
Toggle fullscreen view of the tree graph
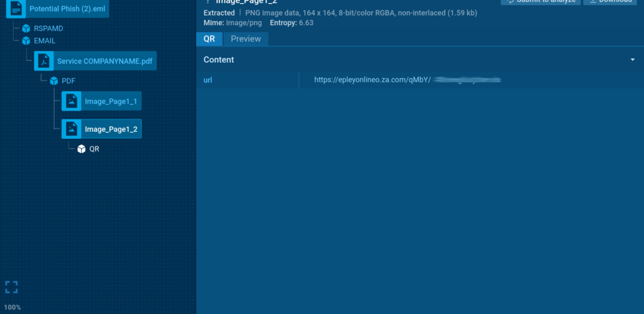tap(11, 288)
